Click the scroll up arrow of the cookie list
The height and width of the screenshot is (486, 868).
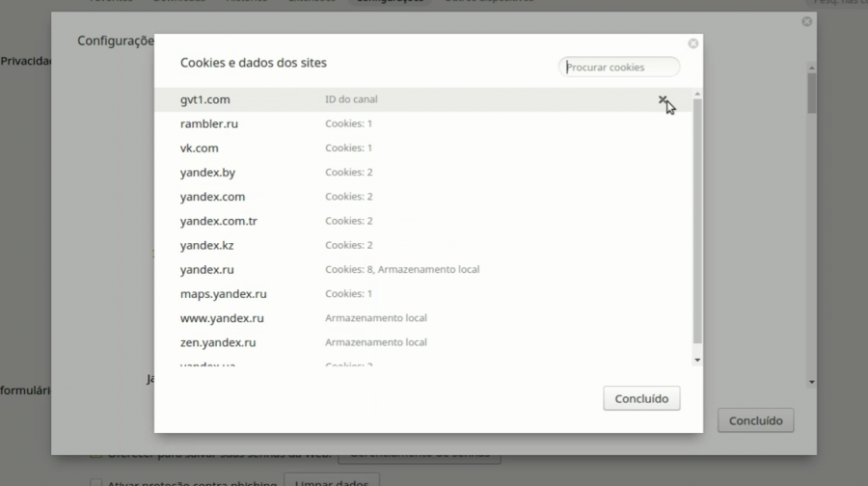pyautogui.click(x=697, y=94)
